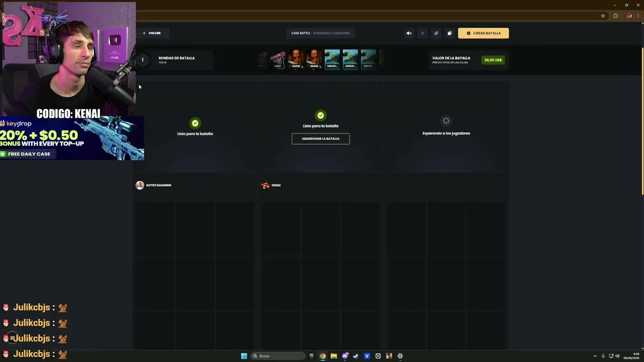Screen dimensions: 644x362
Task: Leave via Abandonar la Batalla button
Action: (x=320, y=139)
